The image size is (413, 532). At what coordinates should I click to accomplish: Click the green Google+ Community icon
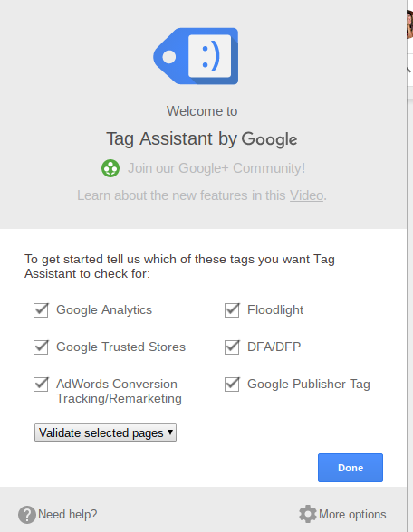110,168
